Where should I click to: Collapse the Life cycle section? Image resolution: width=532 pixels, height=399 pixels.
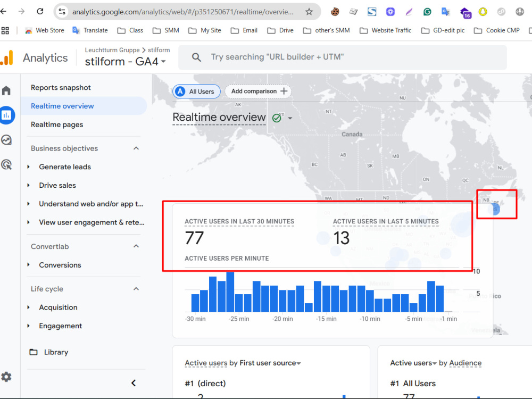(136, 289)
